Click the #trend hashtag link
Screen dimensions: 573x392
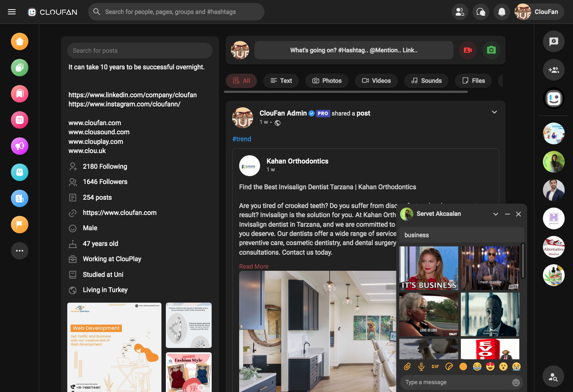coord(242,139)
